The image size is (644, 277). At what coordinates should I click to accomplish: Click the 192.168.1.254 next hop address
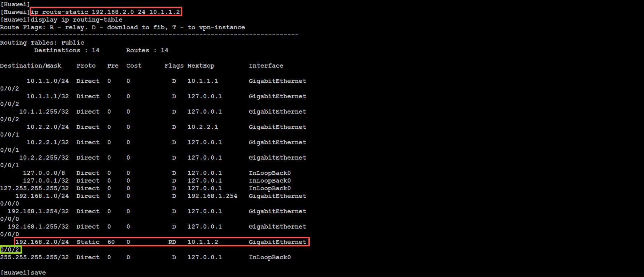[x=212, y=196]
